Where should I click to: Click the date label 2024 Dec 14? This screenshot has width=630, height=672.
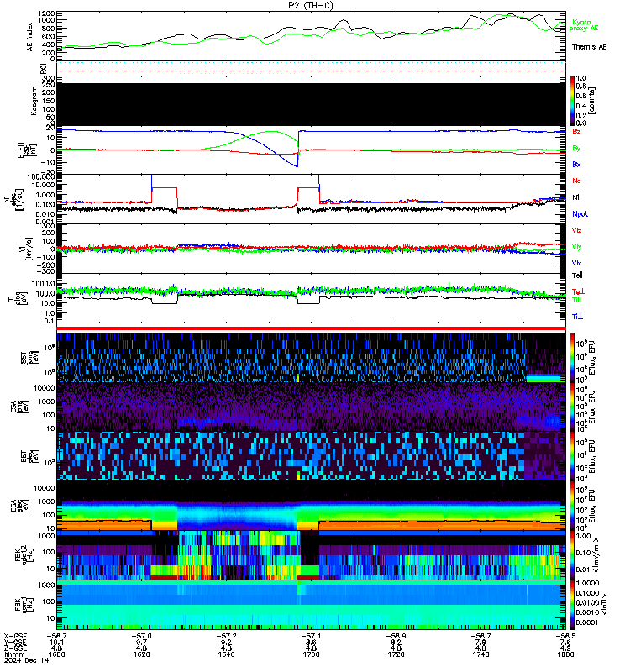pos(27,660)
